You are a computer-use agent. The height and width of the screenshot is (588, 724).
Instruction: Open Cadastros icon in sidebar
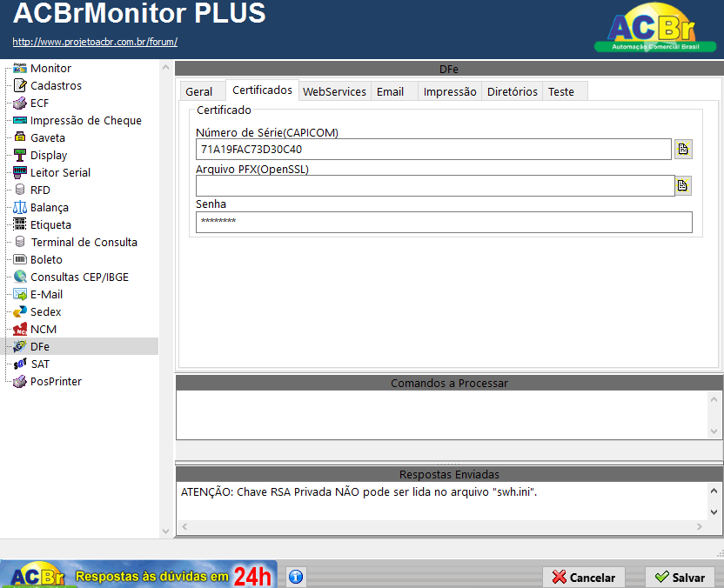20,85
